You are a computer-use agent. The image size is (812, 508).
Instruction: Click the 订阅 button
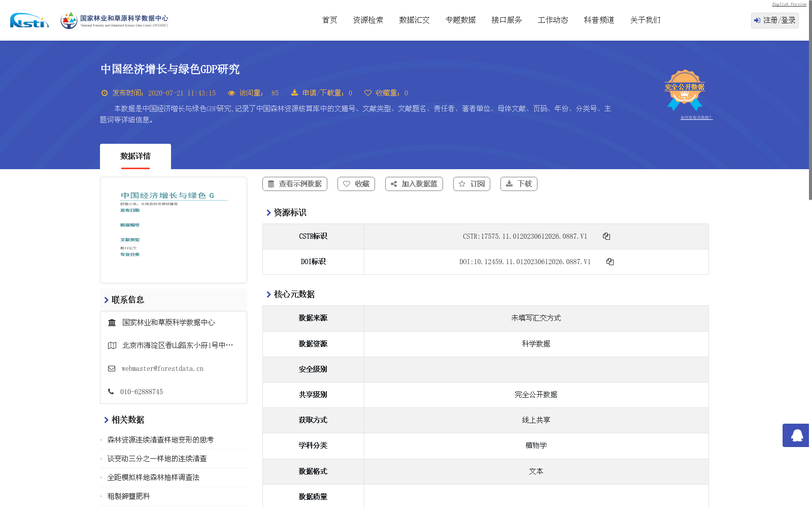click(x=472, y=184)
